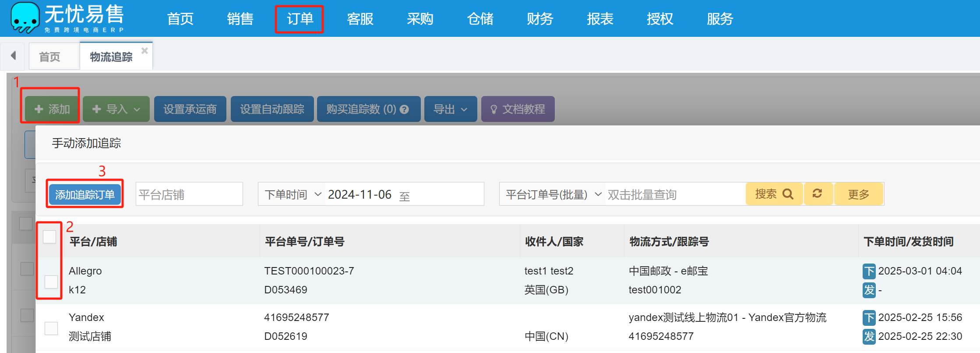Open the 文档教程 lightbulb guide
The width and height of the screenshot is (980, 353).
pos(518,109)
